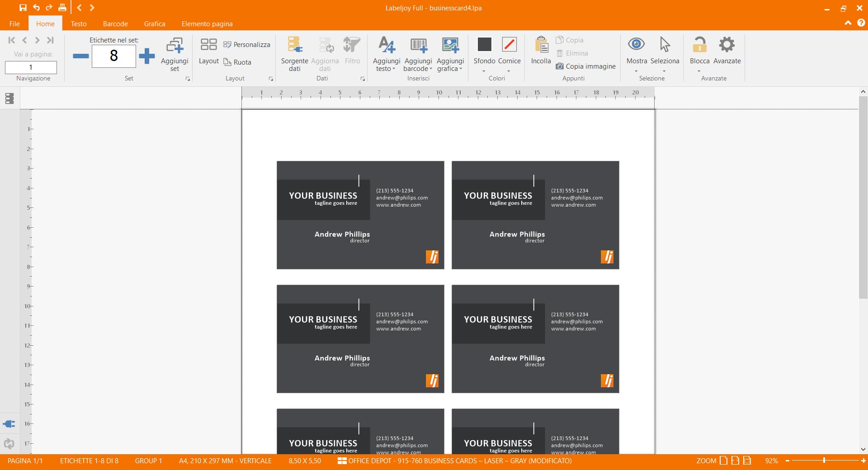Switch to Elemento pagina tab
The image size is (868, 470).
(207, 23)
